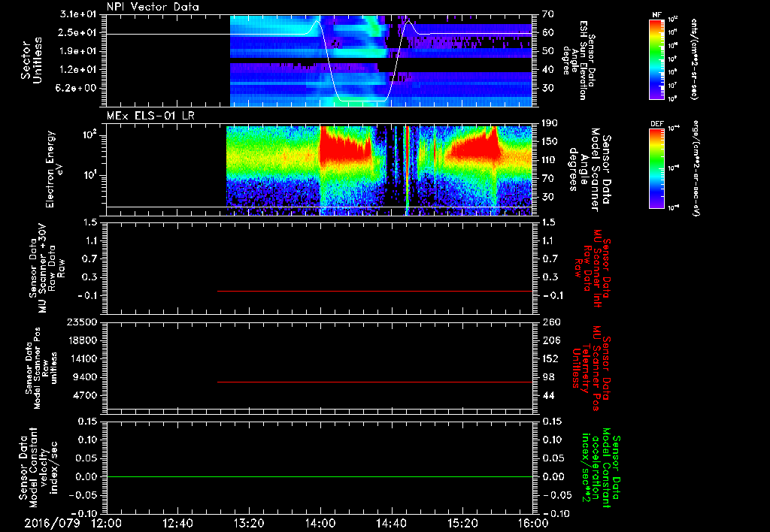Click the 14100 scanner position tick label
This screenshot has width=770, height=532.
[82, 358]
